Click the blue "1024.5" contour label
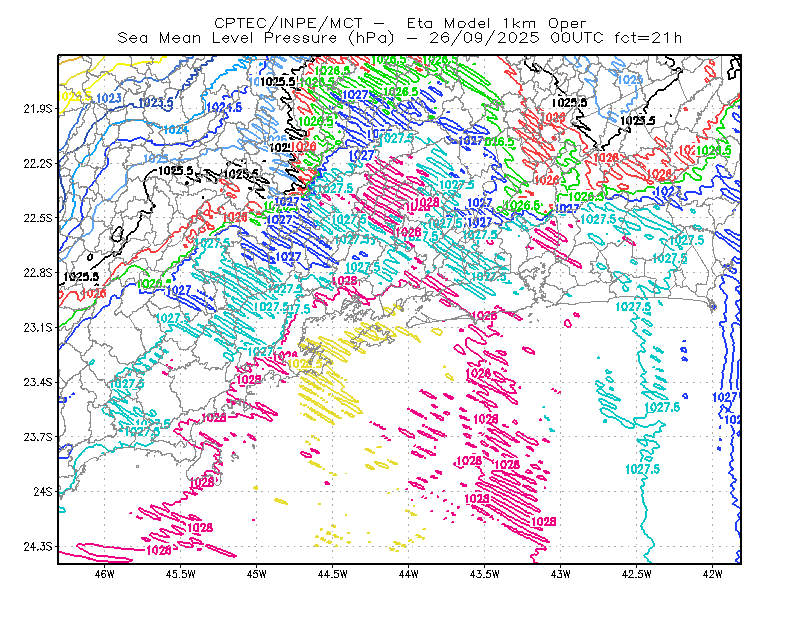Image resolution: width=800 pixels, height=618 pixels. pos(223,108)
